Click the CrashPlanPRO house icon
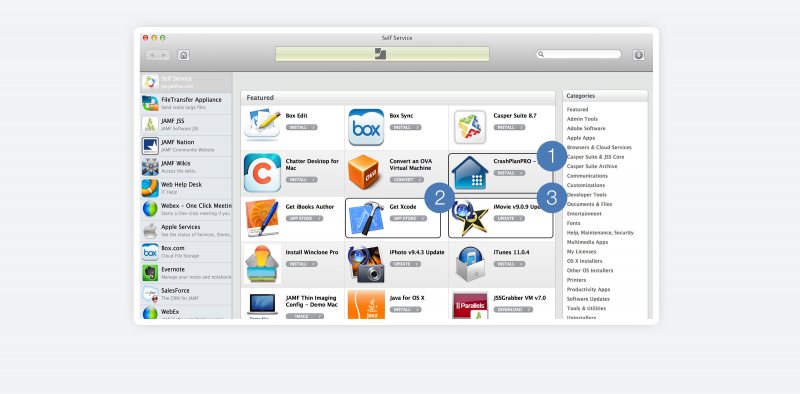 click(x=470, y=173)
